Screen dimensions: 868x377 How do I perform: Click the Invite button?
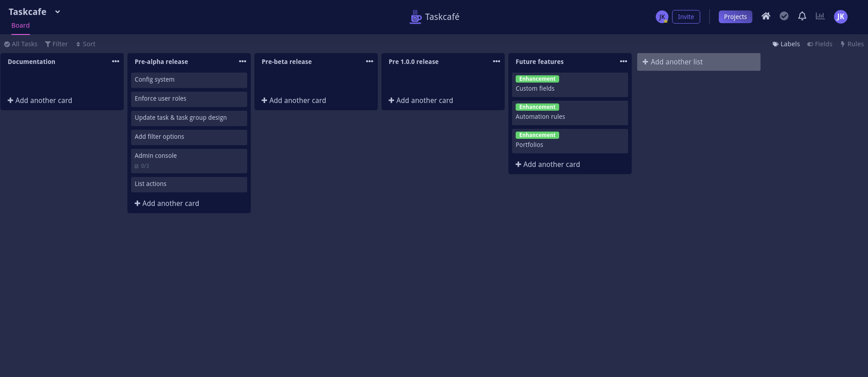(686, 17)
